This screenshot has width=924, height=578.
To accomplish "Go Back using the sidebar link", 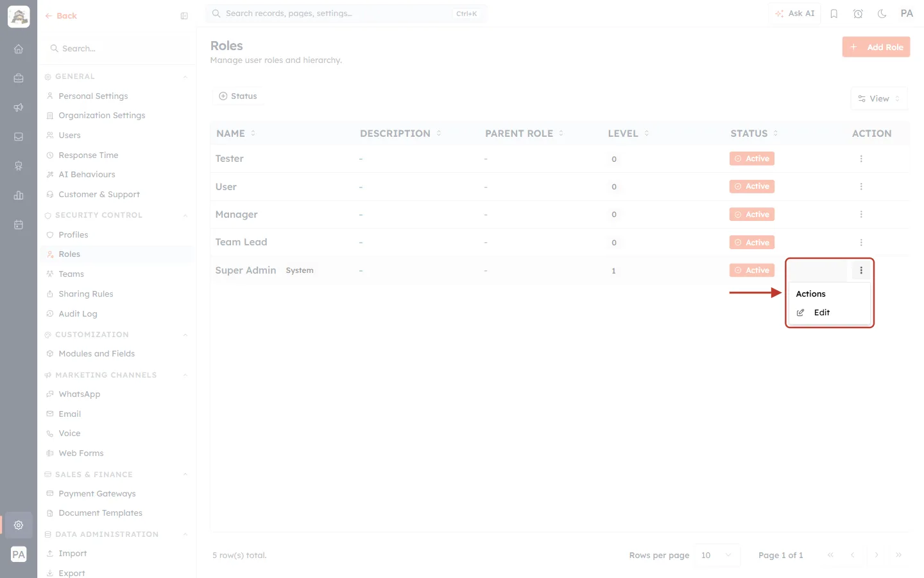I will pyautogui.click(x=61, y=16).
